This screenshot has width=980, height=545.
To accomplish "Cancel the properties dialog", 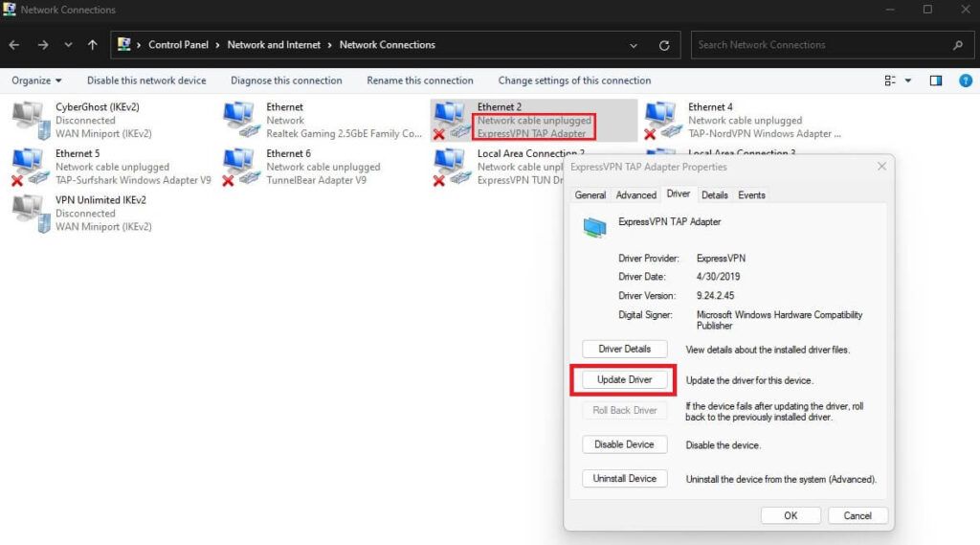I will click(x=857, y=515).
